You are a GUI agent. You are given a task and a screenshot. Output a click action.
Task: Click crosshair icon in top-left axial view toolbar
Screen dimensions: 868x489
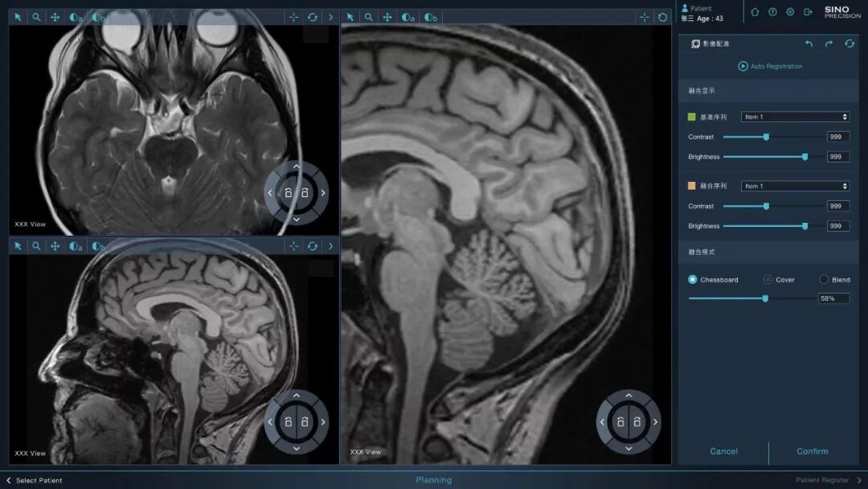click(x=293, y=17)
